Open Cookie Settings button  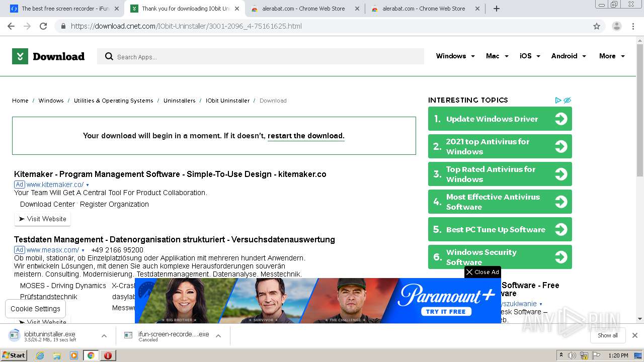[x=35, y=309]
